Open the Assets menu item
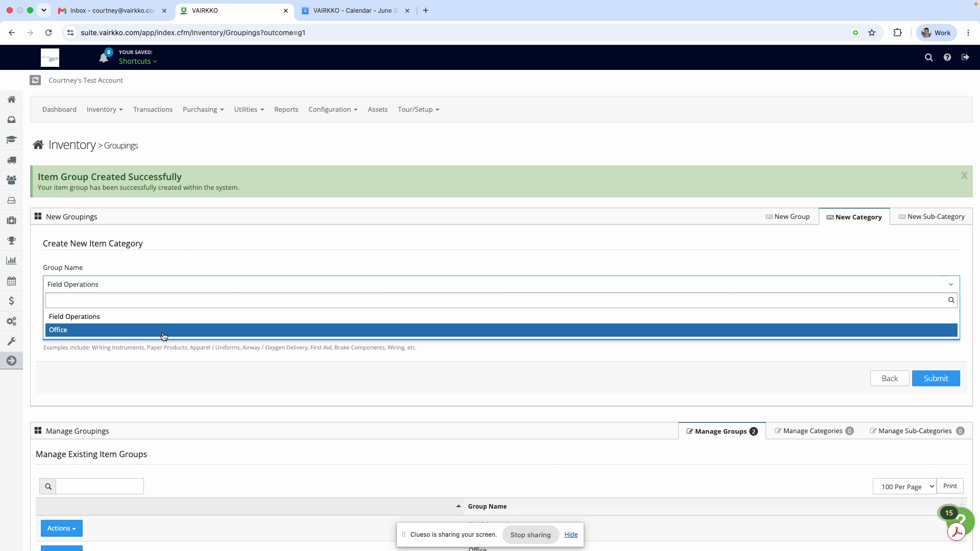Image resolution: width=980 pixels, height=551 pixels. click(x=378, y=110)
